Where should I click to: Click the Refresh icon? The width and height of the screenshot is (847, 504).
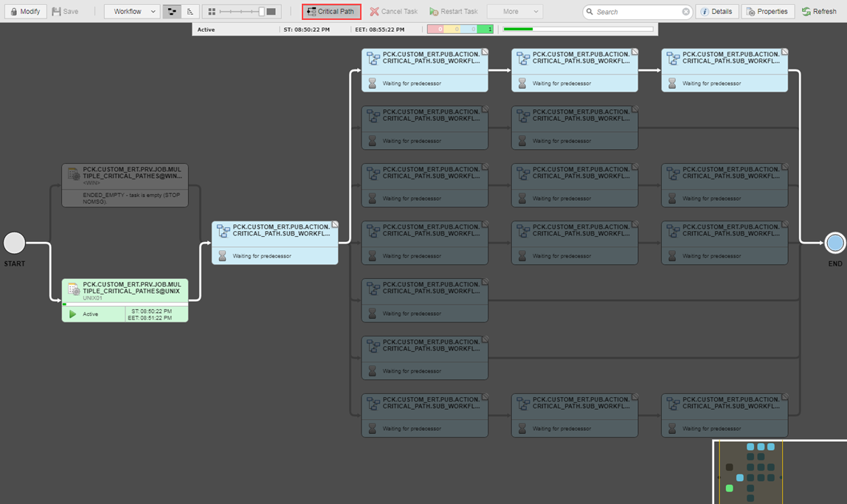point(806,11)
